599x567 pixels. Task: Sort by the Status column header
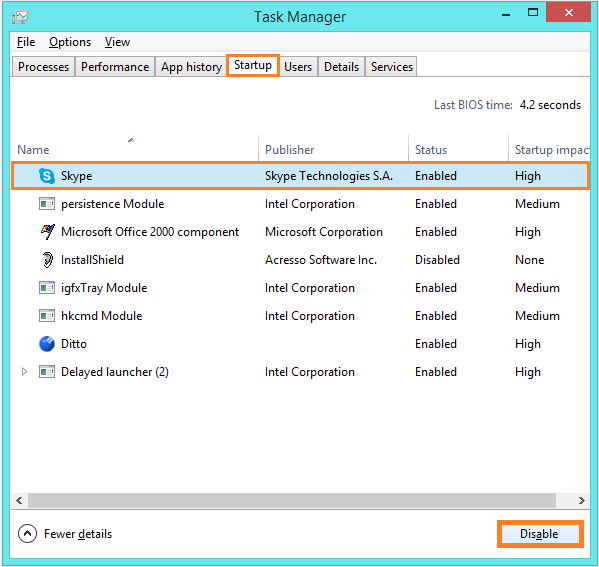[431, 150]
